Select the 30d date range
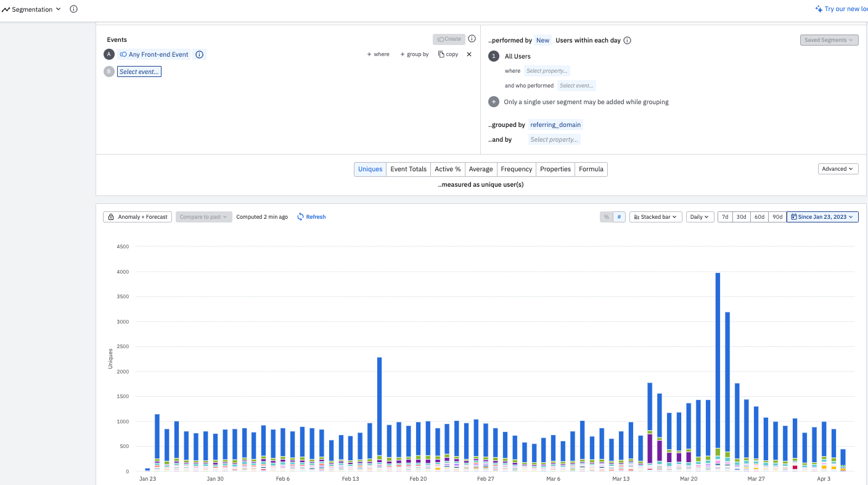 (742, 217)
